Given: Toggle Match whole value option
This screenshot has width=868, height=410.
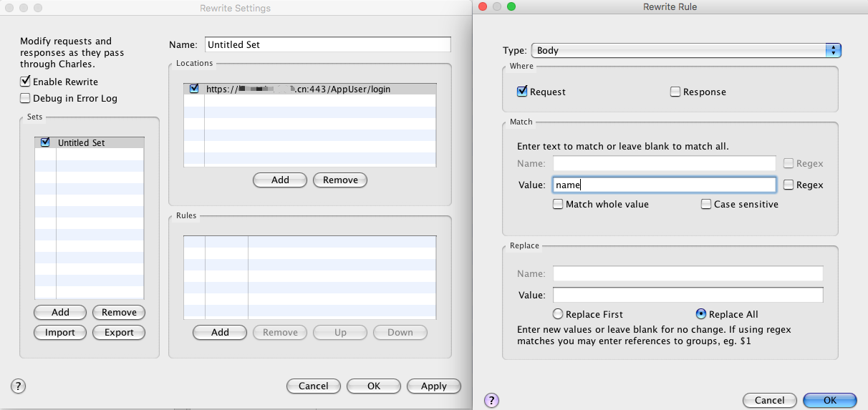Looking at the screenshot, I should coord(558,204).
